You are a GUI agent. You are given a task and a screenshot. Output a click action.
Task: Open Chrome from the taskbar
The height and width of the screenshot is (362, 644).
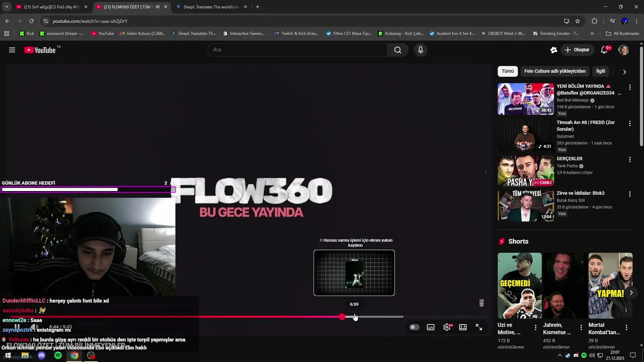pos(74,355)
